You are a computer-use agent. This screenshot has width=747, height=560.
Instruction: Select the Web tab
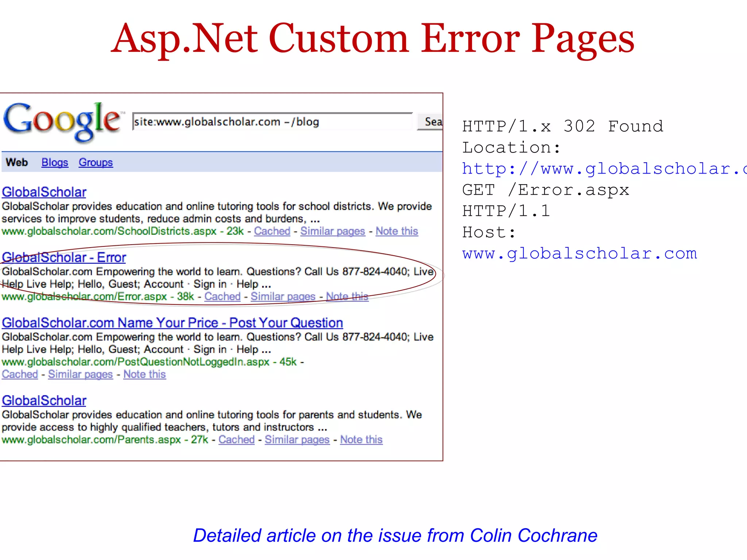(17, 162)
